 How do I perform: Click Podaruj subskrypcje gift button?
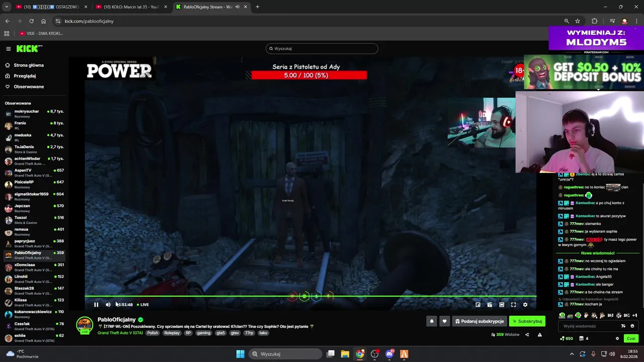(x=479, y=321)
